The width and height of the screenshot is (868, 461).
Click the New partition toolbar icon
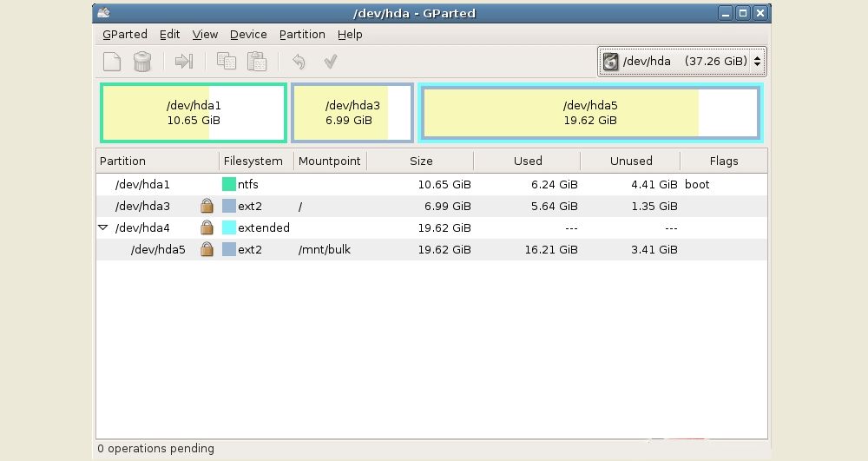click(112, 62)
